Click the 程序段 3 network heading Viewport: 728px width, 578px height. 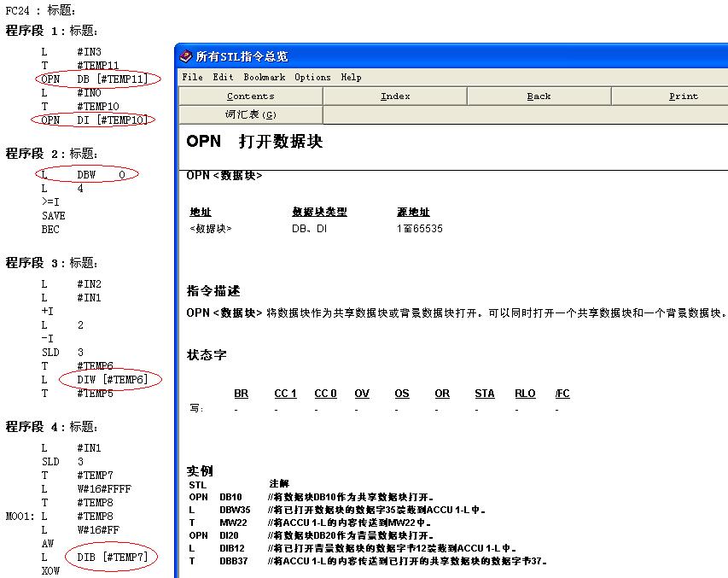coord(51,263)
